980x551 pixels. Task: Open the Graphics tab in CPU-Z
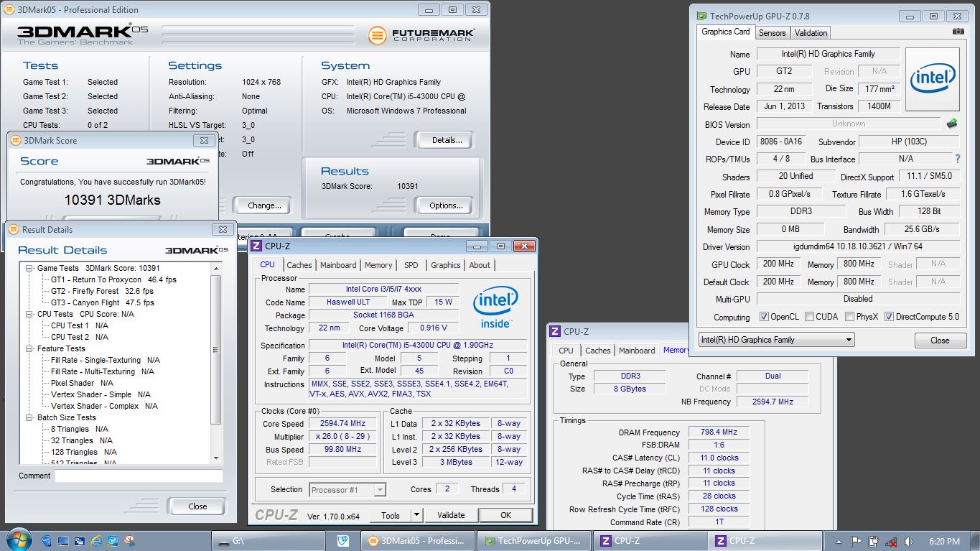(x=446, y=265)
